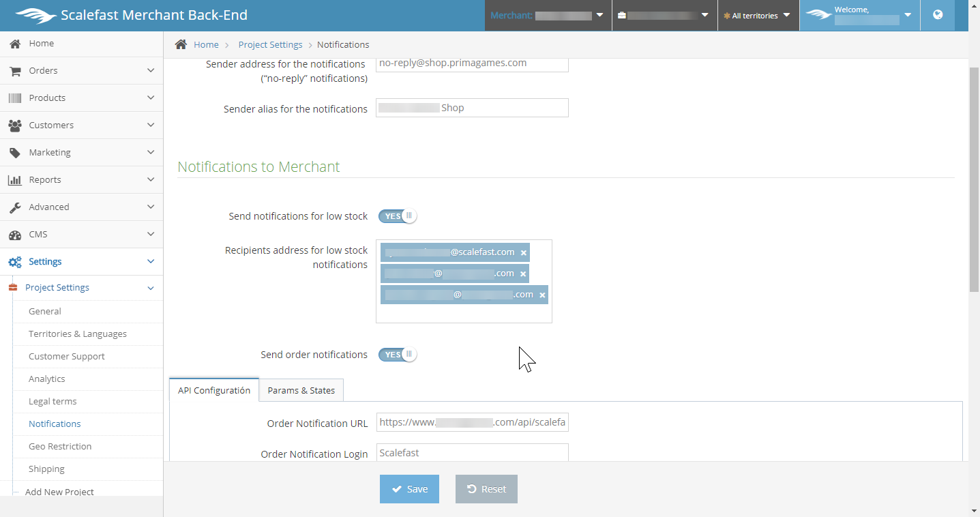Toggle low stock notifications switch

coord(398,216)
